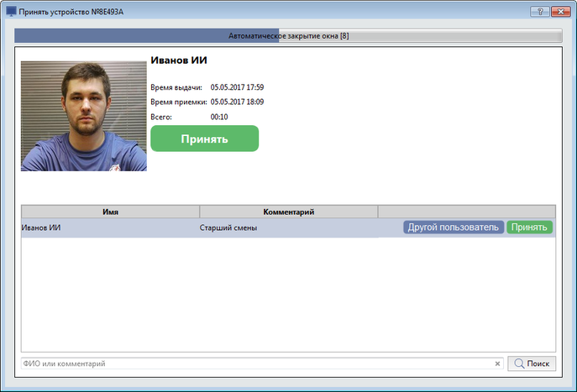Viewport: 577px width, 392px height.
Task: Click the empty third column header
Action: pyautogui.click(x=466, y=212)
